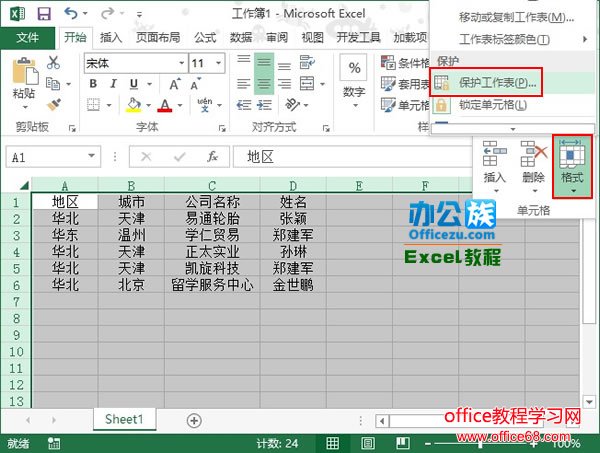Click the Redo arrow icon
The image size is (600, 453).
point(107,14)
